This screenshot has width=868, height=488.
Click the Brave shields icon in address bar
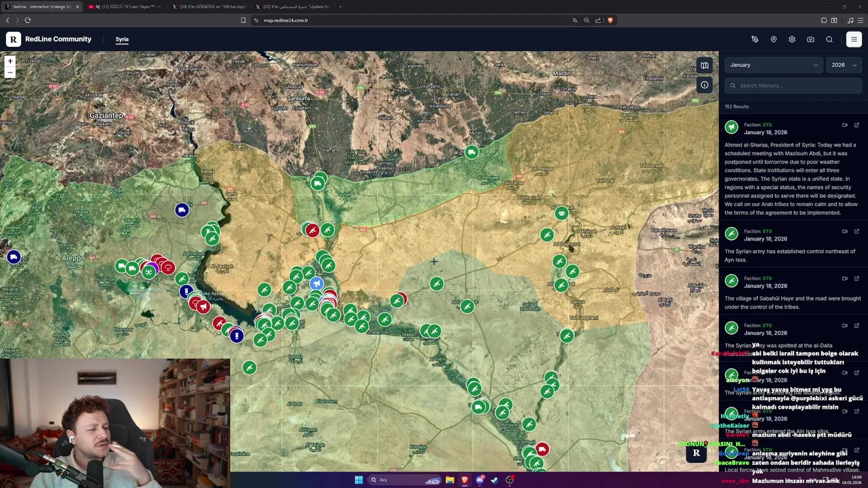pos(610,20)
